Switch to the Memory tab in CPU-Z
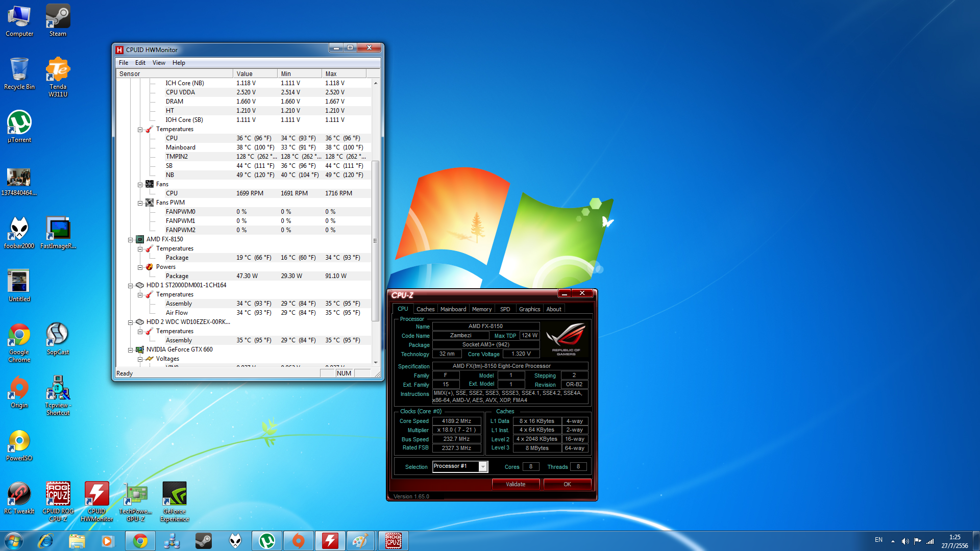Image resolution: width=980 pixels, height=551 pixels. [481, 309]
